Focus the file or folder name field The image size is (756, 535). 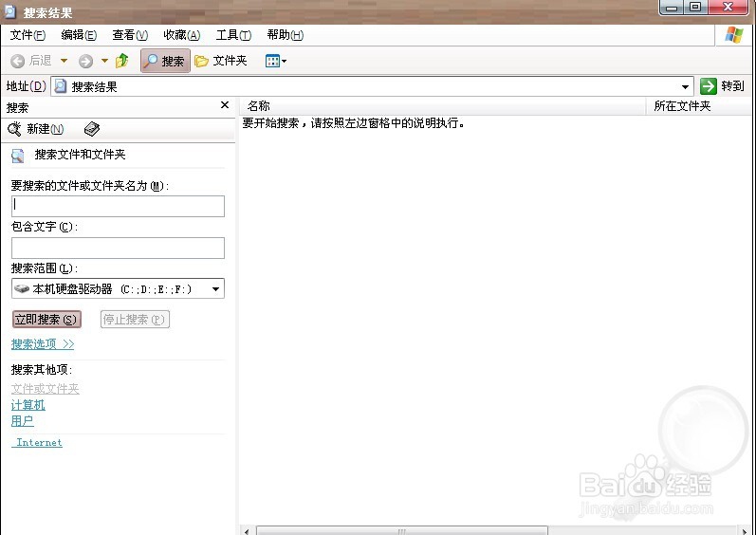(x=119, y=206)
